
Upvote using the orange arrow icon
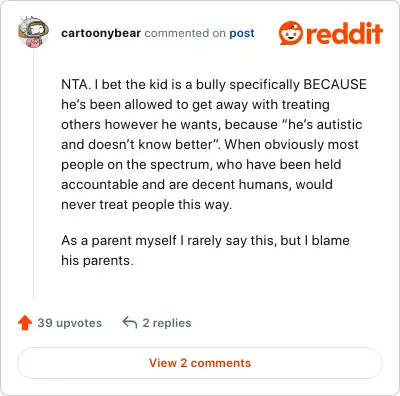coord(25,323)
